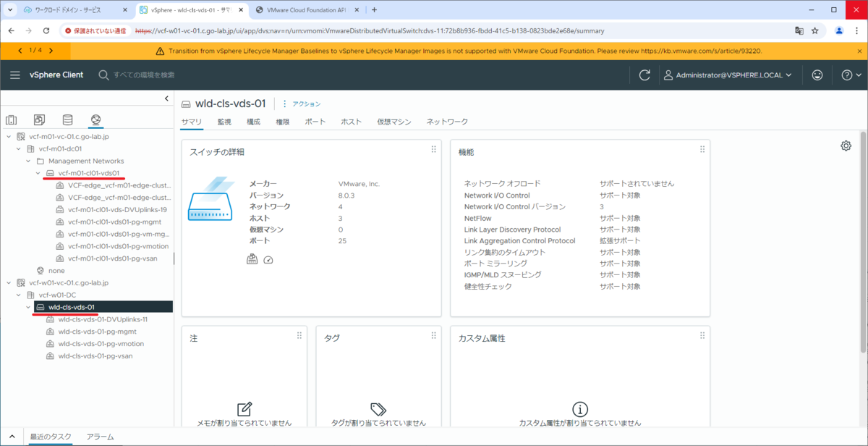868x446 pixels.
Task: Click the gauge icon in switch details
Action: pos(269,259)
